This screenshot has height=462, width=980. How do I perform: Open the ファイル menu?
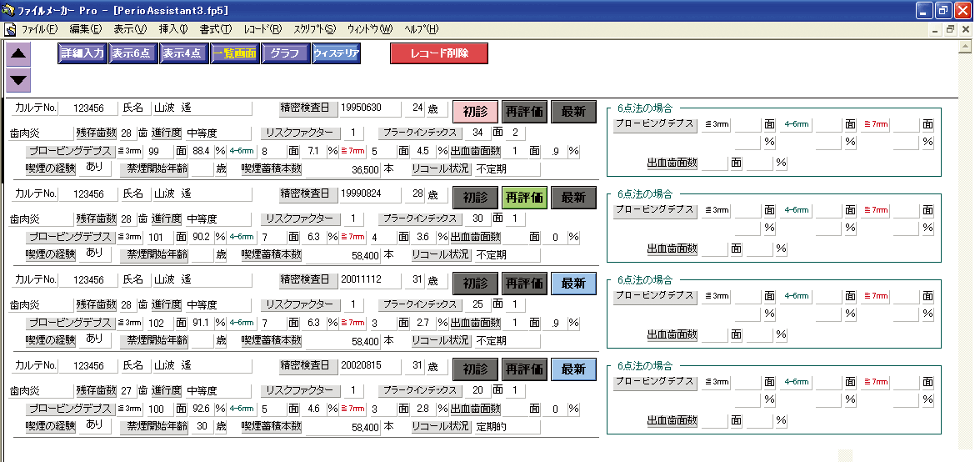click(x=39, y=29)
